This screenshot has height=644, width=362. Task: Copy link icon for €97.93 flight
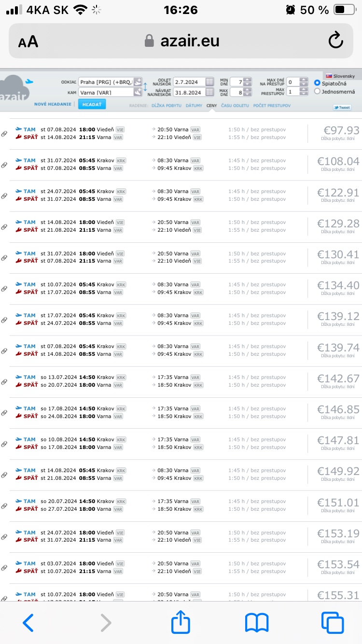tap(4, 134)
